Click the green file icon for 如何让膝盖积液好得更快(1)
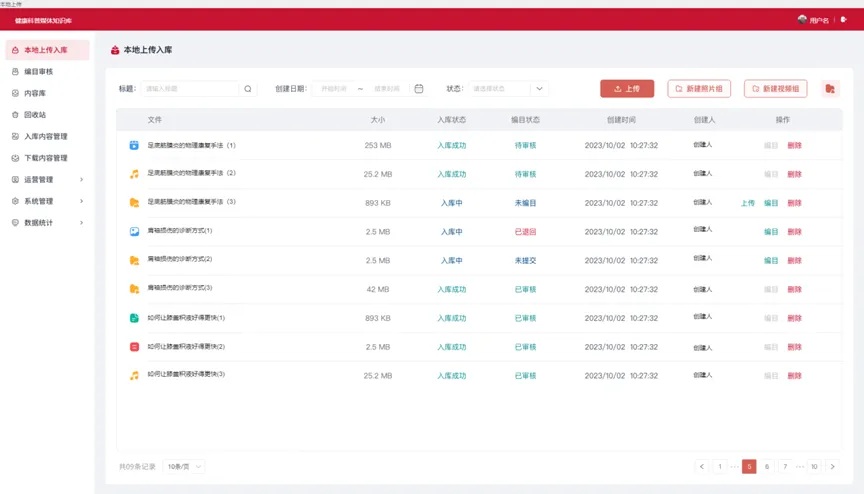This screenshot has width=864, height=494. point(134,318)
